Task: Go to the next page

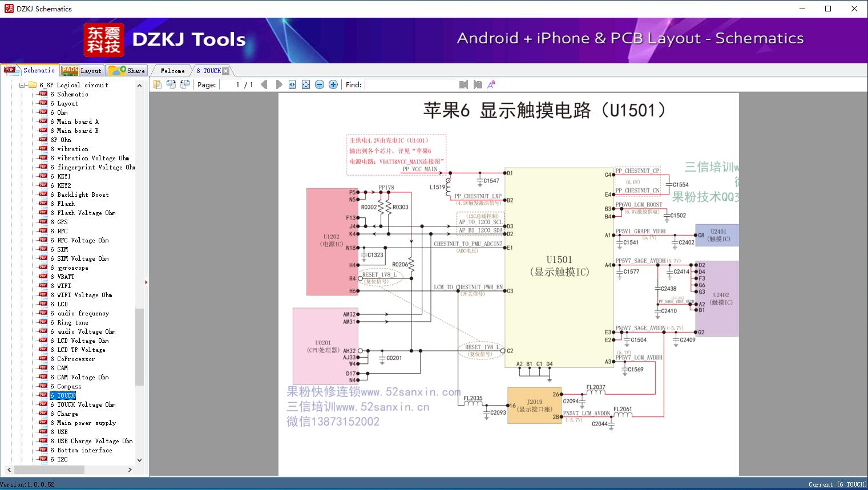Action: tap(278, 84)
